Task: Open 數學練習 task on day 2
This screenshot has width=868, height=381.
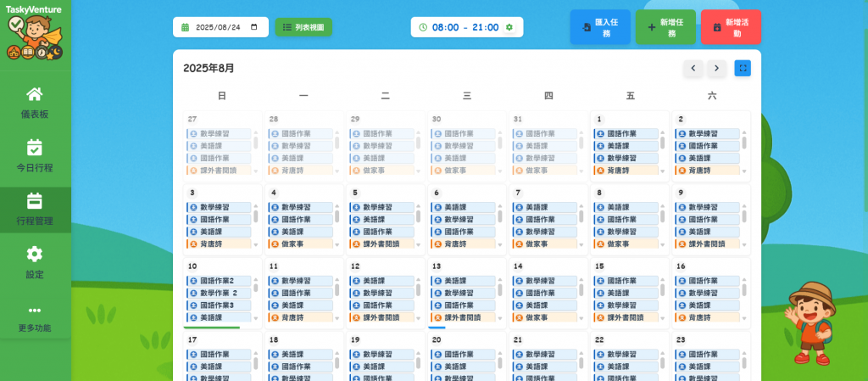Action: 708,133
